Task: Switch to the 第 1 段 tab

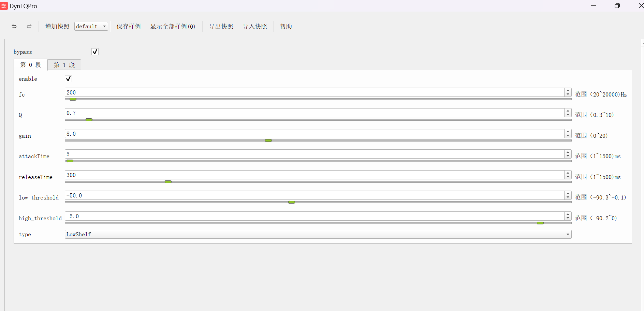Action: (64, 65)
